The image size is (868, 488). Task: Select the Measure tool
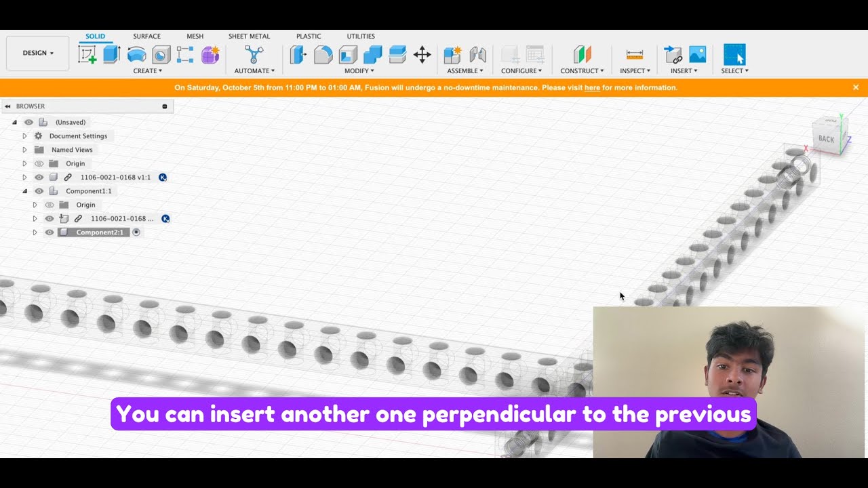635,55
